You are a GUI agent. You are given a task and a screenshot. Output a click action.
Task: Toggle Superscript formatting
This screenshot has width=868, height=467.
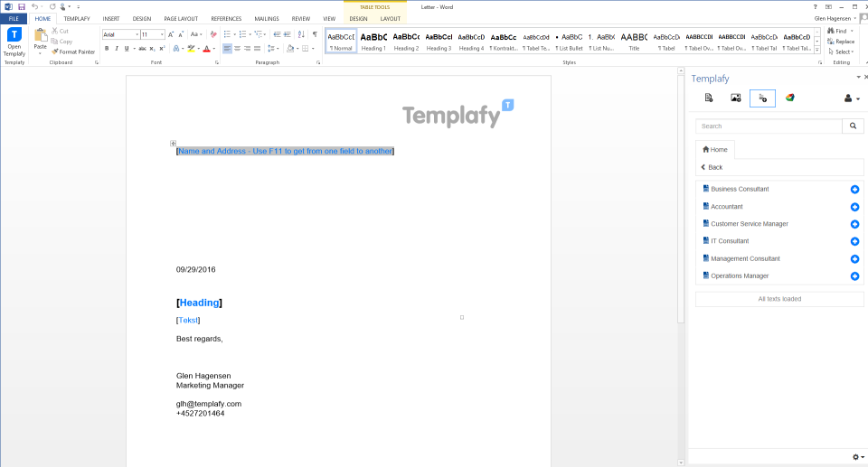162,49
